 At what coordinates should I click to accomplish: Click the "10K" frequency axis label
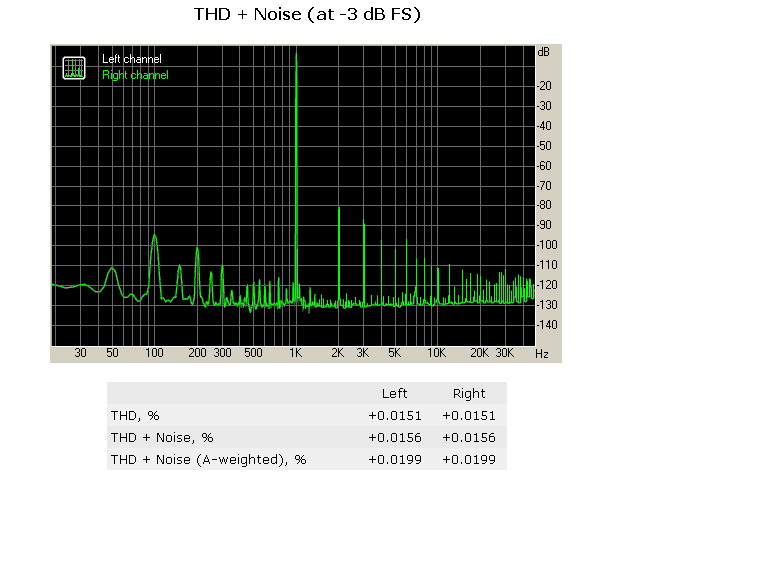tap(436, 353)
